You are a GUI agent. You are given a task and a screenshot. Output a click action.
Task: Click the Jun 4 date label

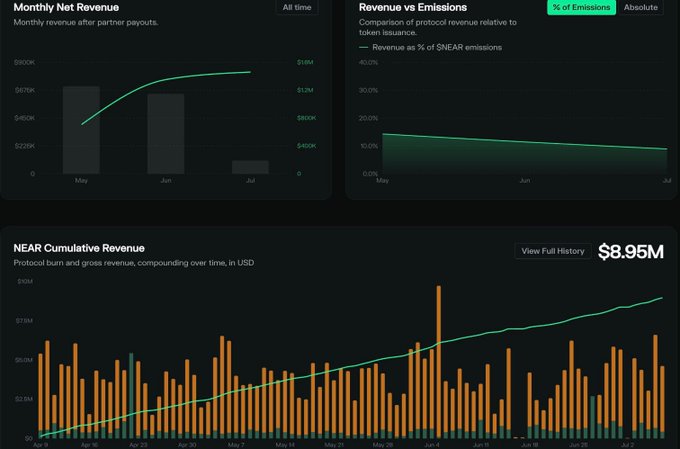click(x=432, y=445)
